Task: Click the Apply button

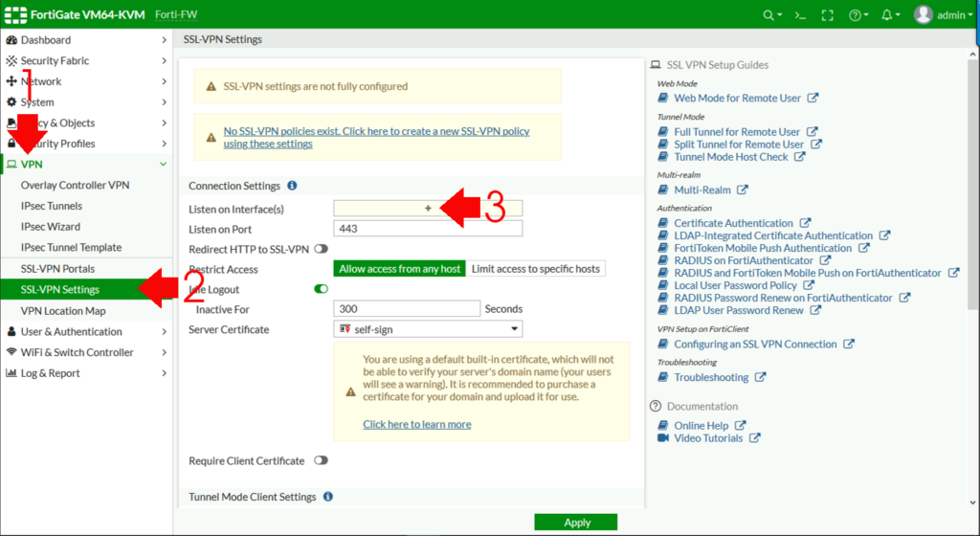Action: pos(575,523)
